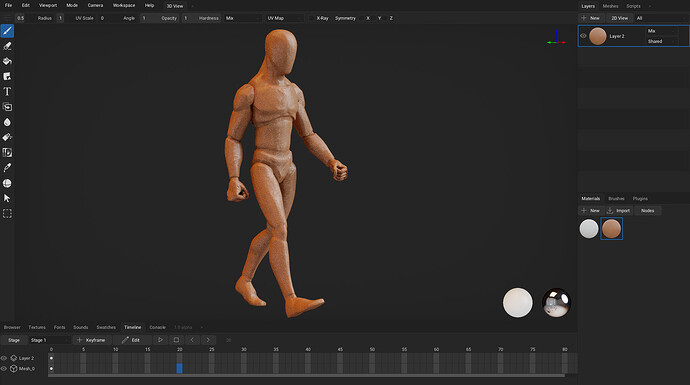Switch to the Plugins tab
Screen dimensions: 690x385
coord(640,198)
